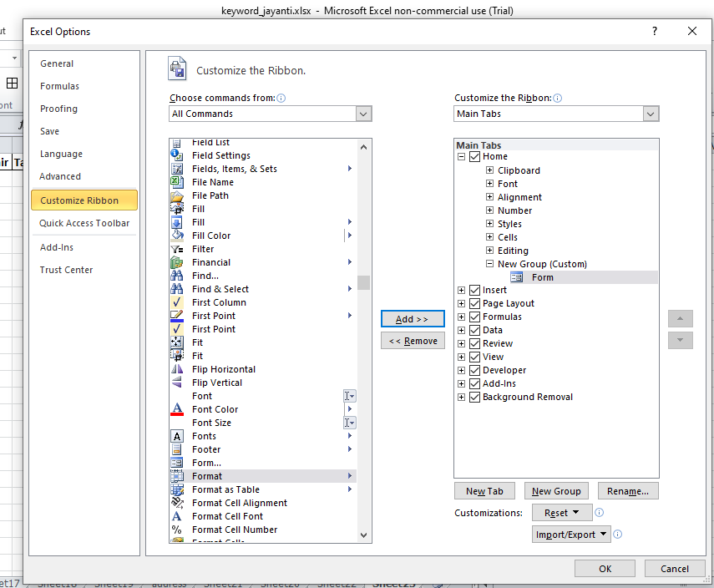The width and height of the screenshot is (714, 588).
Task: Click the Format as Table icon
Action: (x=177, y=489)
